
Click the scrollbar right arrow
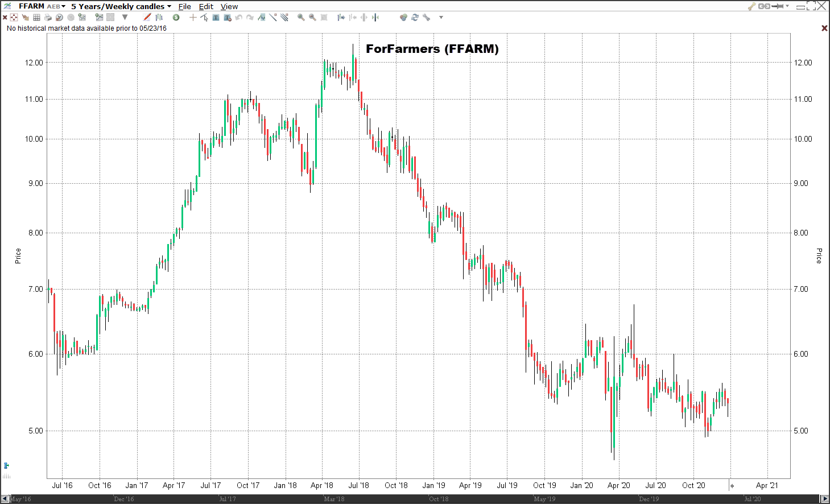[x=825, y=499]
